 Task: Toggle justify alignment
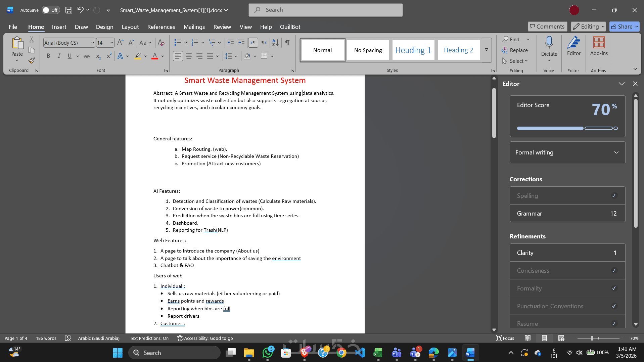(210, 56)
